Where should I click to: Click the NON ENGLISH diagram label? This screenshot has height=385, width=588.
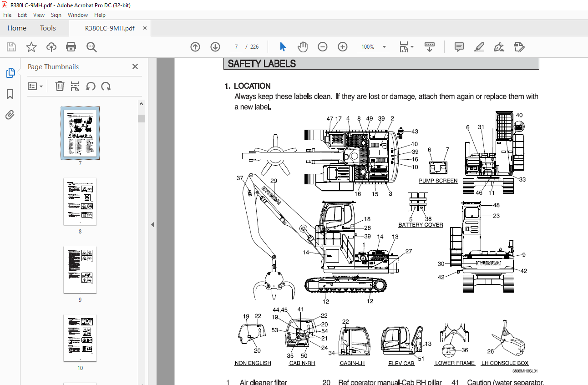pyautogui.click(x=253, y=363)
